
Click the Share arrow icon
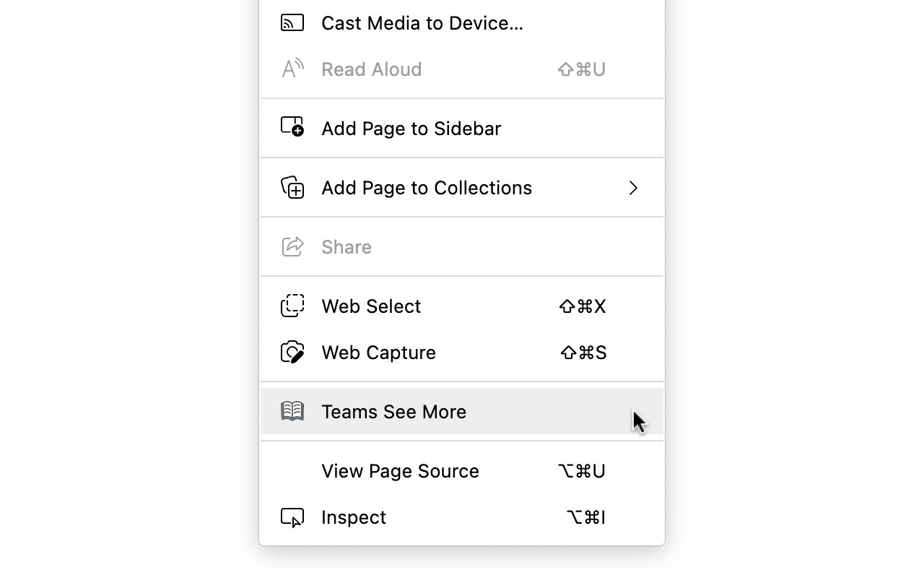pyautogui.click(x=292, y=246)
